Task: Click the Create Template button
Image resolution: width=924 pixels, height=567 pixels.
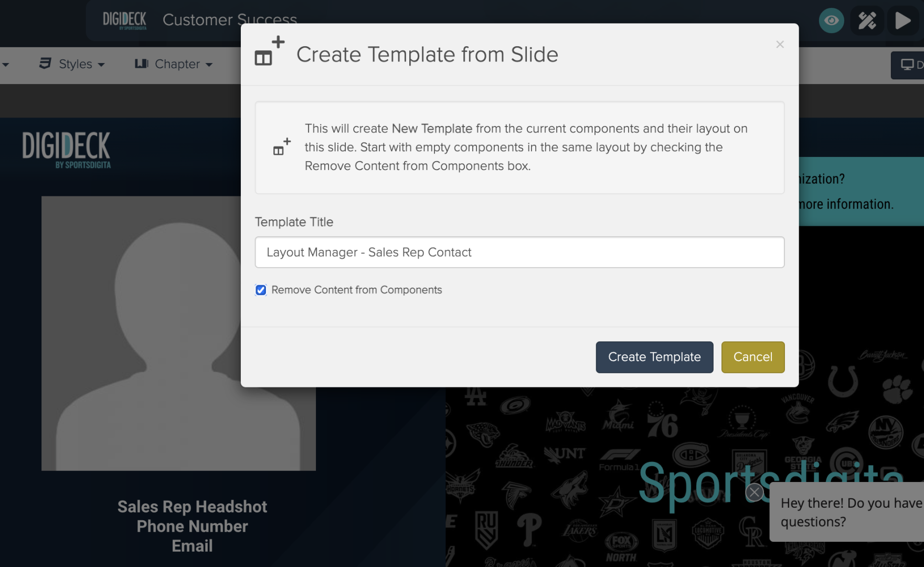Action: click(x=654, y=357)
